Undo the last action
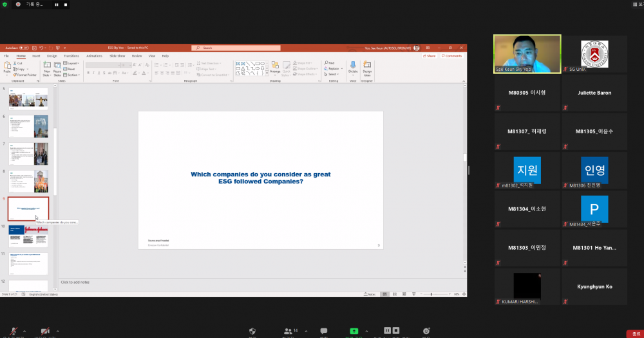Viewport: 644px width, 338px height. click(41, 48)
